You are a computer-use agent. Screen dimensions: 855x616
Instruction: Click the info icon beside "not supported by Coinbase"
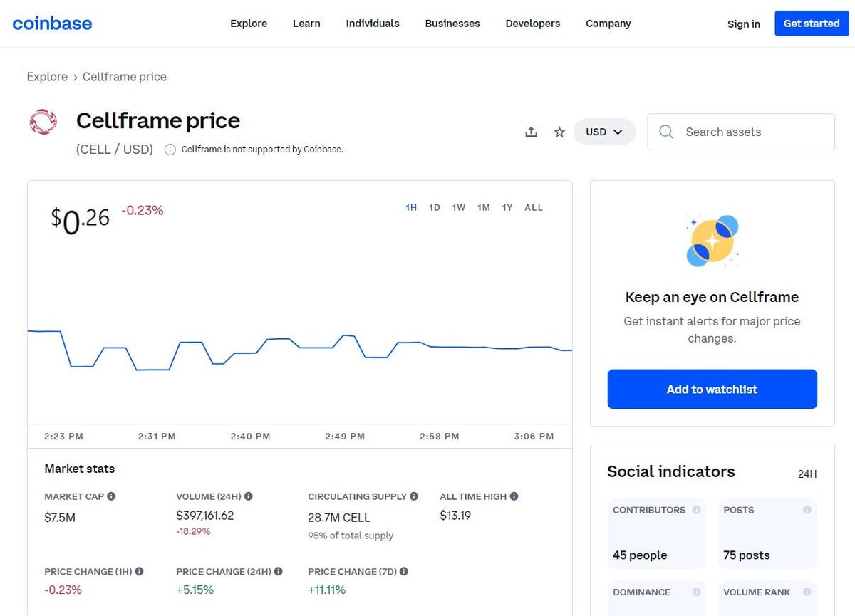(x=170, y=150)
